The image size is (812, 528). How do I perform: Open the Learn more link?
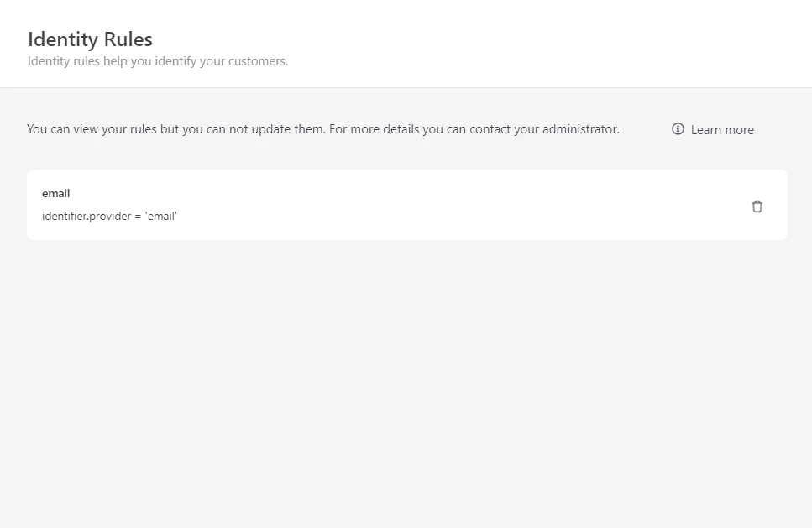pos(722,130)
